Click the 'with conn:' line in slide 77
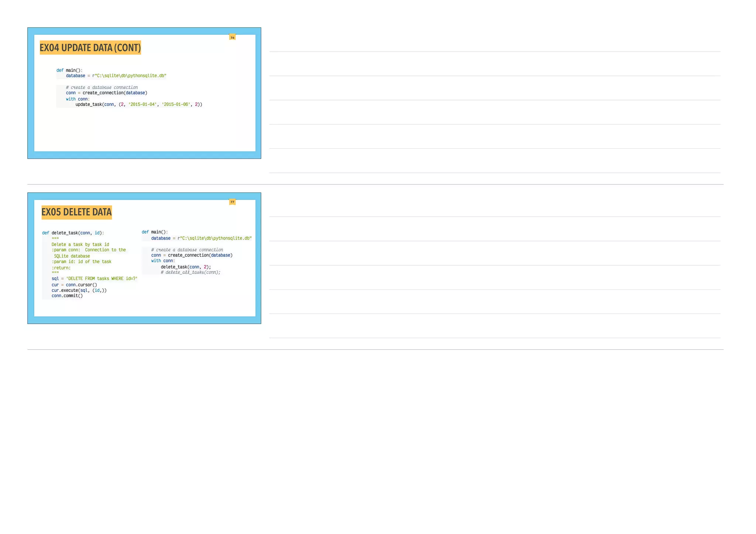The height and width of the screenshot is (534, 756). [163, 261]
